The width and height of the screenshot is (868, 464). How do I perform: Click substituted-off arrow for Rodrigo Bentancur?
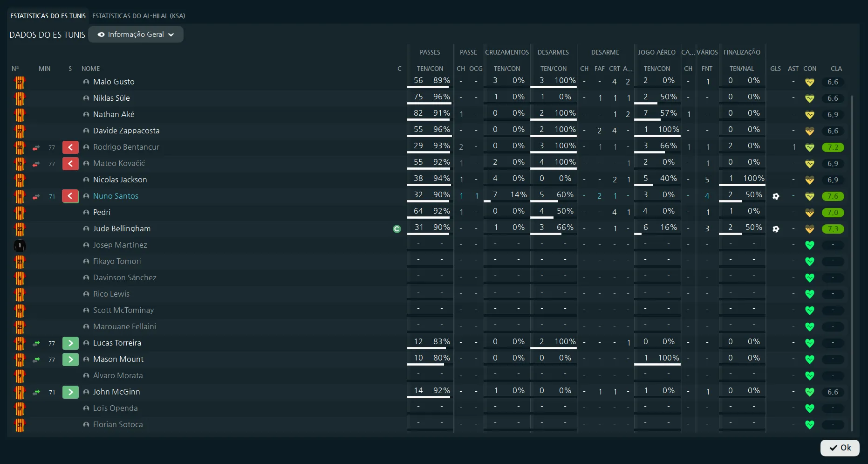(70, 147)
